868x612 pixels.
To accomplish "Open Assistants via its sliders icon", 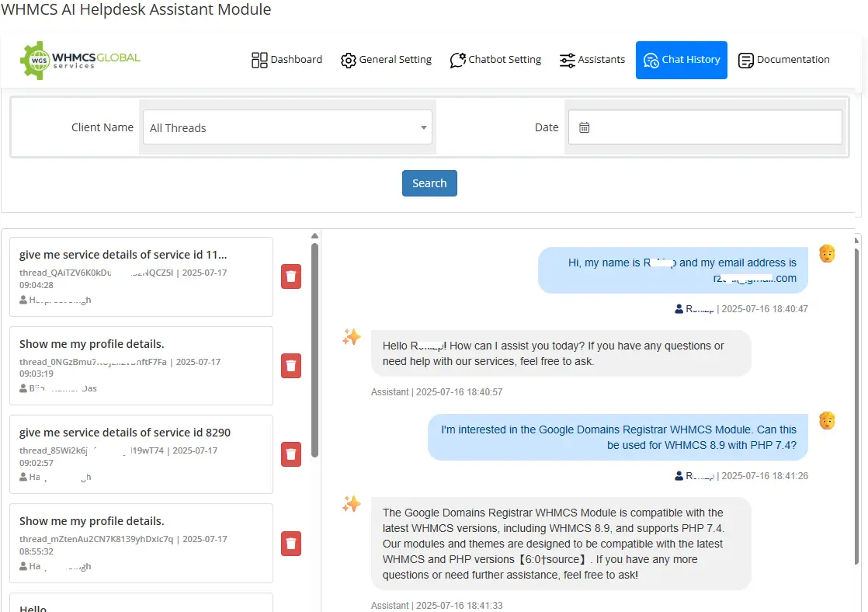I will [x=568, y=59].
